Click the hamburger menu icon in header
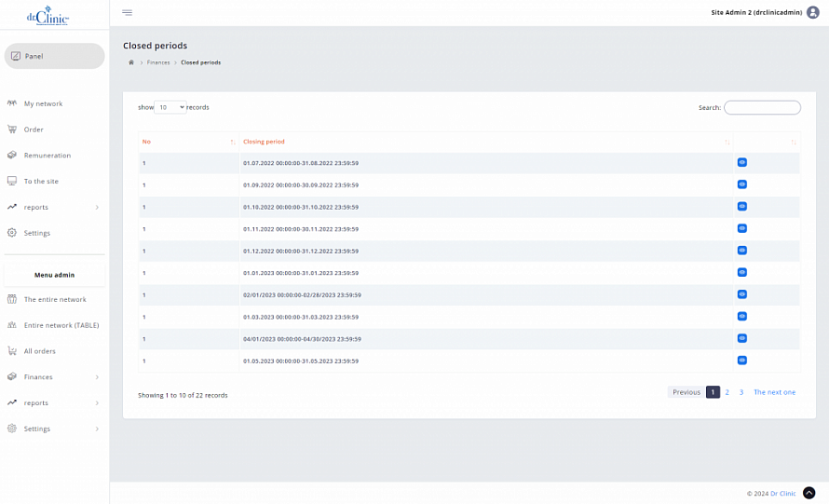Screen dimensions: 829x504 pos(127,12)
